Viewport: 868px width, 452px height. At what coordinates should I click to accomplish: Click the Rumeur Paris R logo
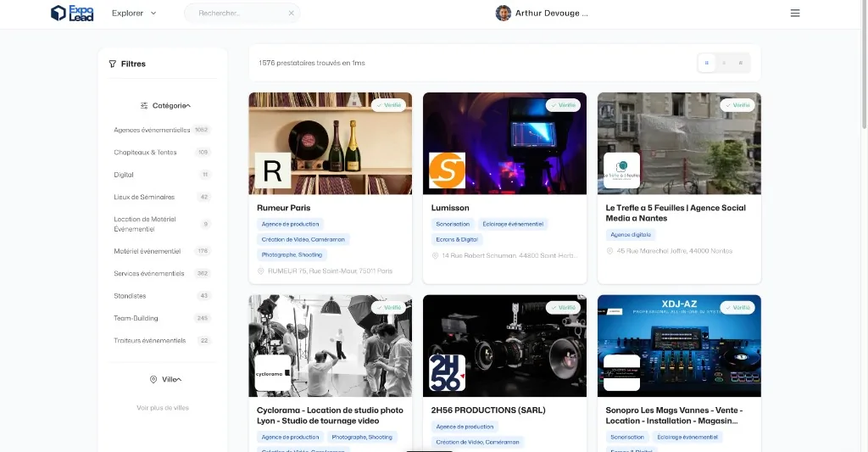[x=273, y=170]
